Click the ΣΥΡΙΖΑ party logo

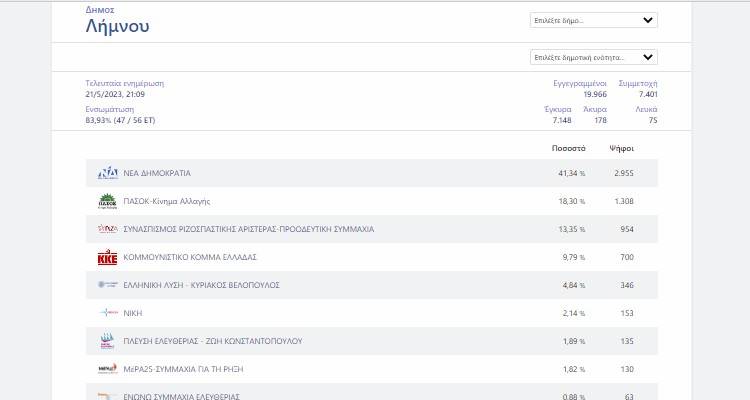coord(107,229)
